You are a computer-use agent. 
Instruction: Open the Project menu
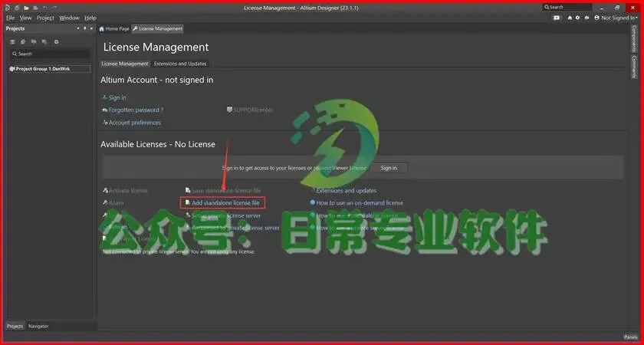[45, 18]
